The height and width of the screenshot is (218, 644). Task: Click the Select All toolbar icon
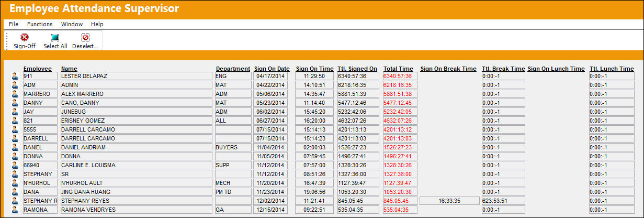55,37
